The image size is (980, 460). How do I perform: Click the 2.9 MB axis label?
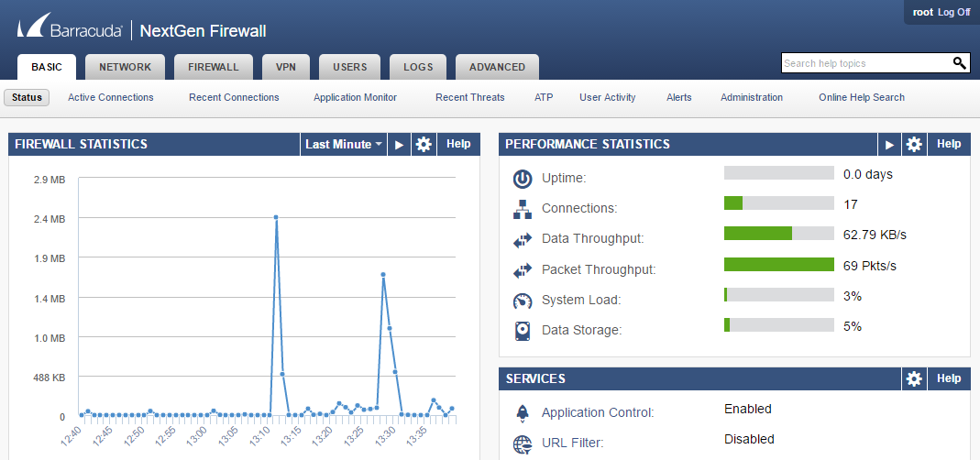tap(50, 180)
